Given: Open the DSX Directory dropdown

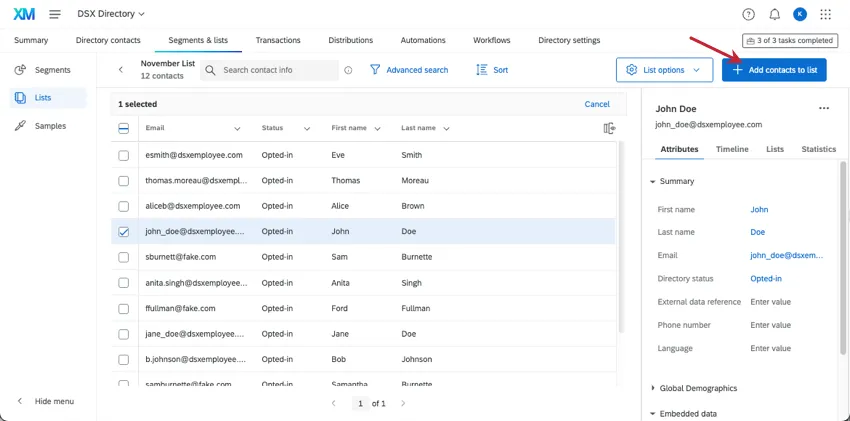Looking at the screenshot, I should click(111, 14).
